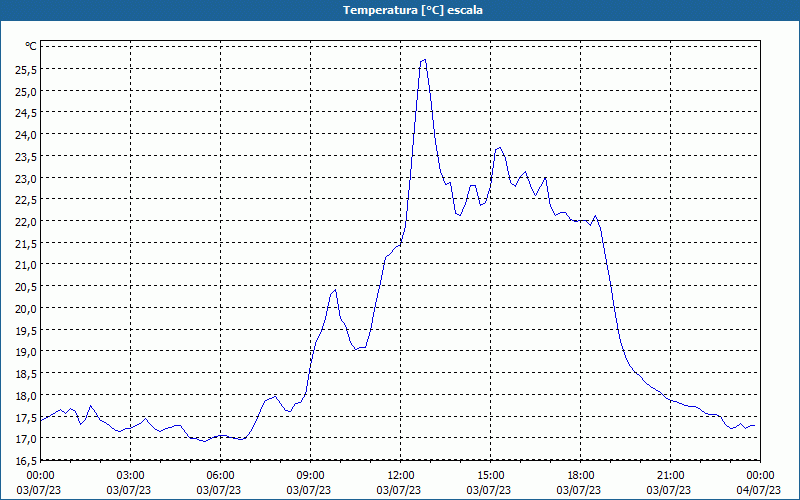Image resolution: width=800 pixels, height=500 pixels.
Task: Click the 24,0 temperature axis label
Action: (x=26, y=135)
